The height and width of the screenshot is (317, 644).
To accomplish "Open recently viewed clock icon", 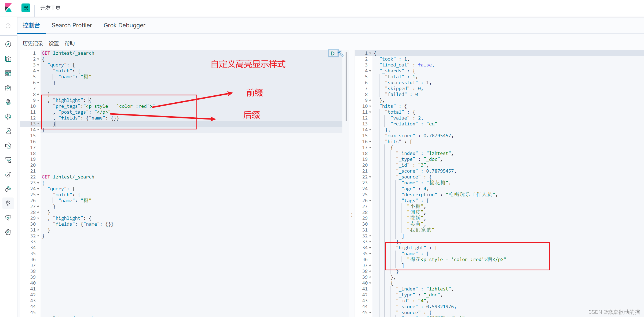I will 8,26.
